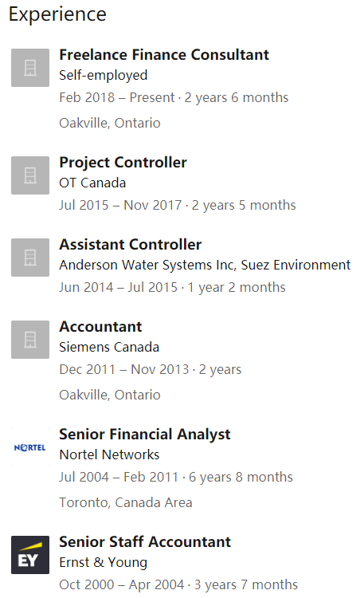Click the Experience section heading
The image size is (364, 598).
[57, 15]
